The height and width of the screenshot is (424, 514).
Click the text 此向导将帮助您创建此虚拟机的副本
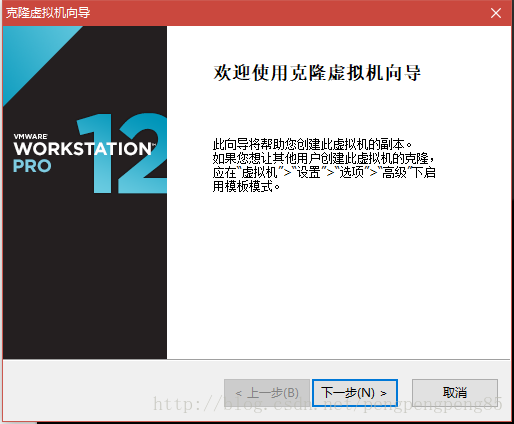312,144
